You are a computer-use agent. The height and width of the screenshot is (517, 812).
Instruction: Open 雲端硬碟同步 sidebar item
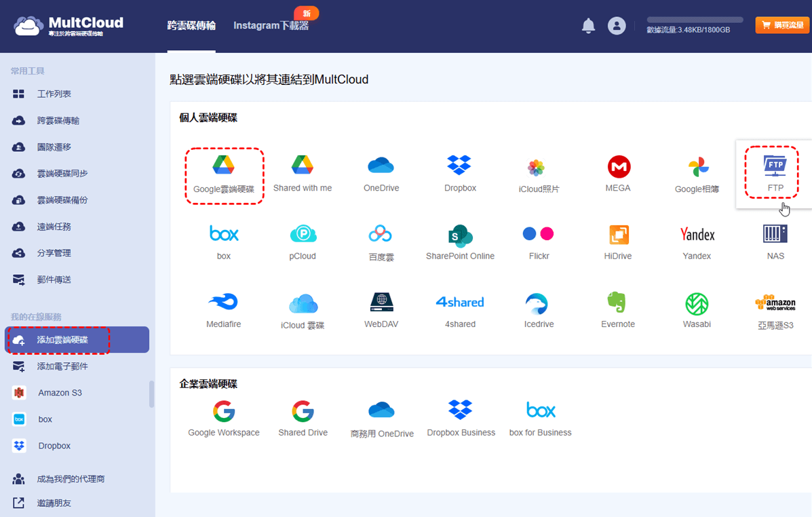pyautogui.click(x=62, y=174)
